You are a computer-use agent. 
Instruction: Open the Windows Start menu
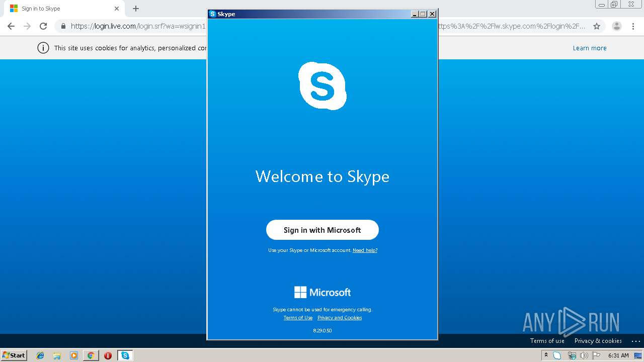click(x=14, y=355)
